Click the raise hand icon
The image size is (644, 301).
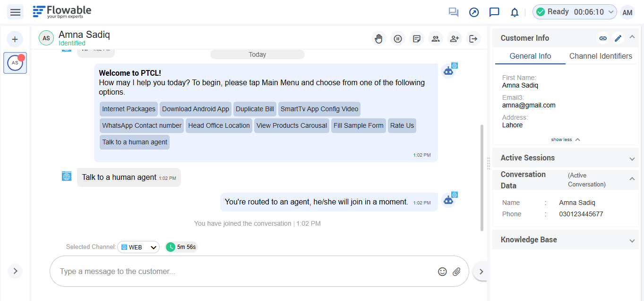(378, 39)
